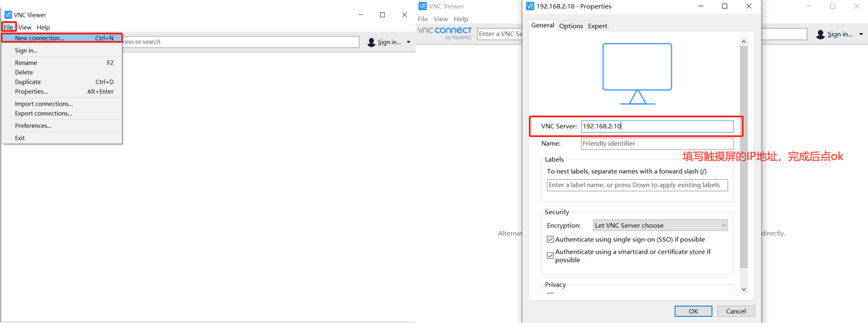Open Help menu in right VNC Viewer window
The image size is (868, 327).
[x=460, y=19]
